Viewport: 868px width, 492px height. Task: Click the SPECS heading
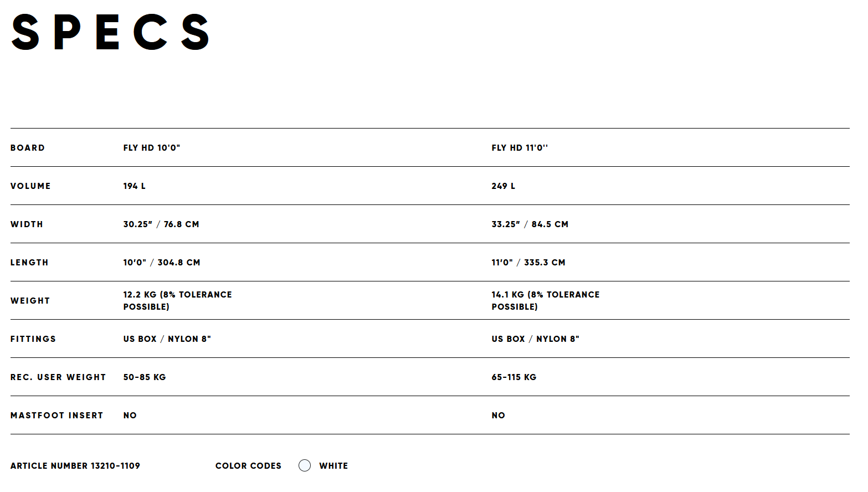tap(110, 33)
